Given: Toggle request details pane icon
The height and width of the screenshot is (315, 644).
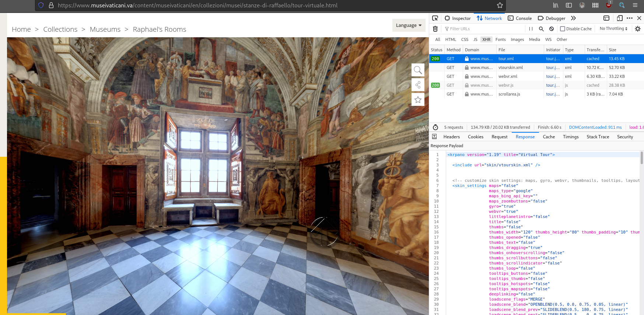Looking at the screenshot, I should coord(434,136).
